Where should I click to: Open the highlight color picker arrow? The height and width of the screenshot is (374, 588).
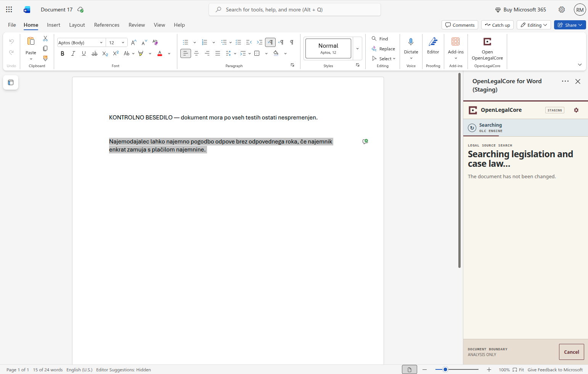150,53
